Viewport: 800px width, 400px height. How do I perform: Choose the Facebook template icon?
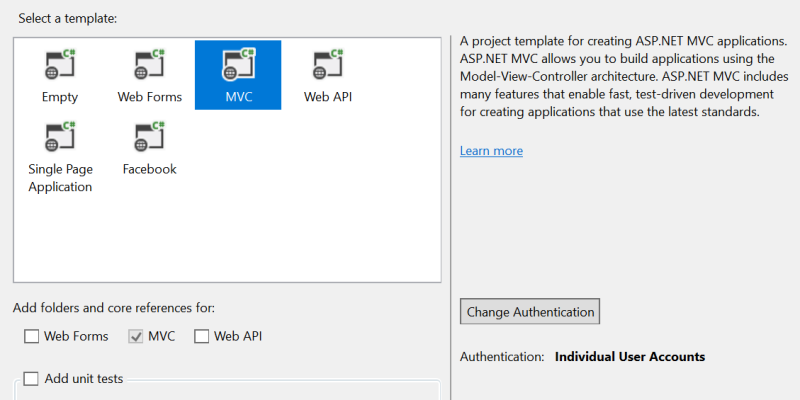[x=149, y=137]
